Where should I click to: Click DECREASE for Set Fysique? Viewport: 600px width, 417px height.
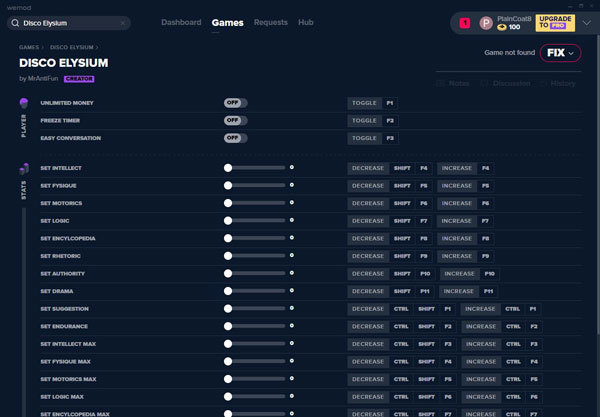pyautogui.click(x=368, y=186)
